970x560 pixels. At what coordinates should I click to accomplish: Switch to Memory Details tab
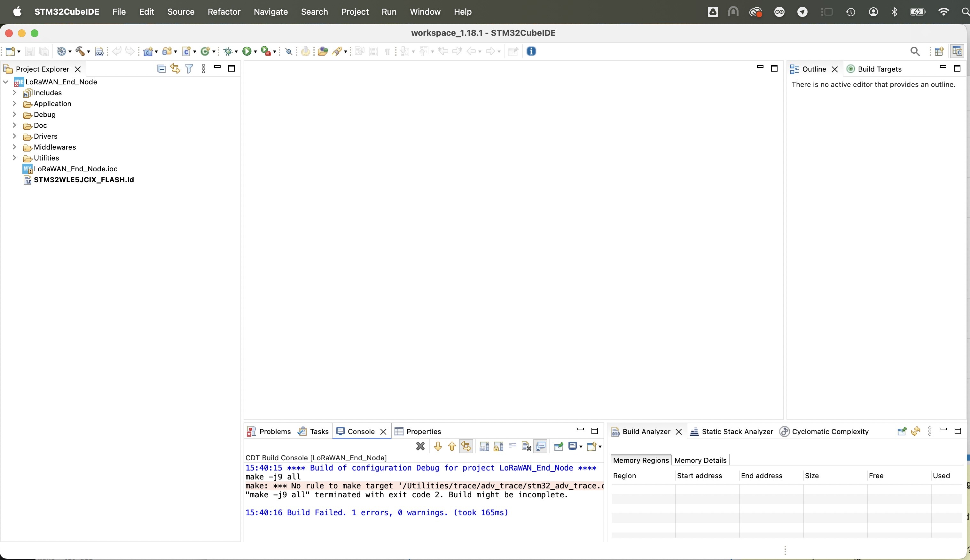click(x=700, y=460)
